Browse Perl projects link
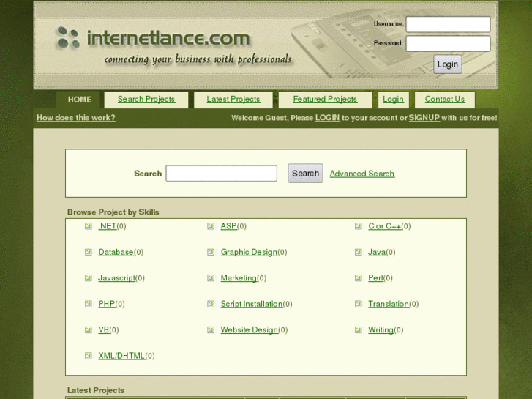Screen dimensions: 532x399 point(375,278)
